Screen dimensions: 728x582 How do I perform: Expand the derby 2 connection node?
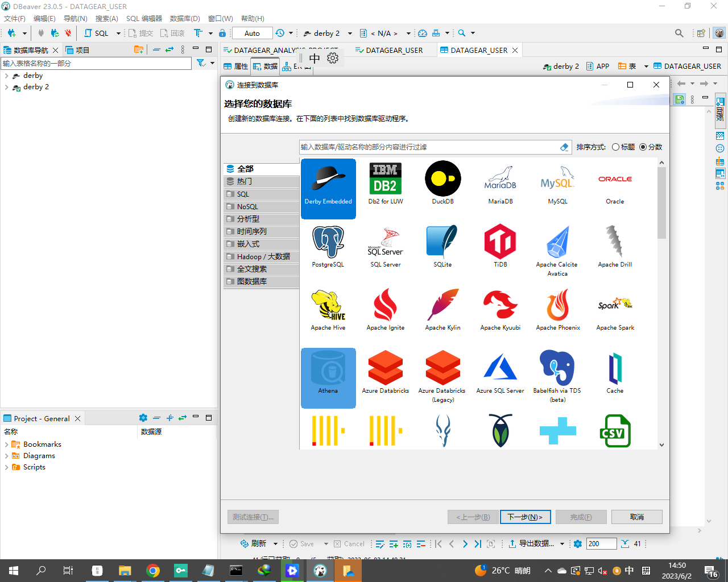click(6, 87)
